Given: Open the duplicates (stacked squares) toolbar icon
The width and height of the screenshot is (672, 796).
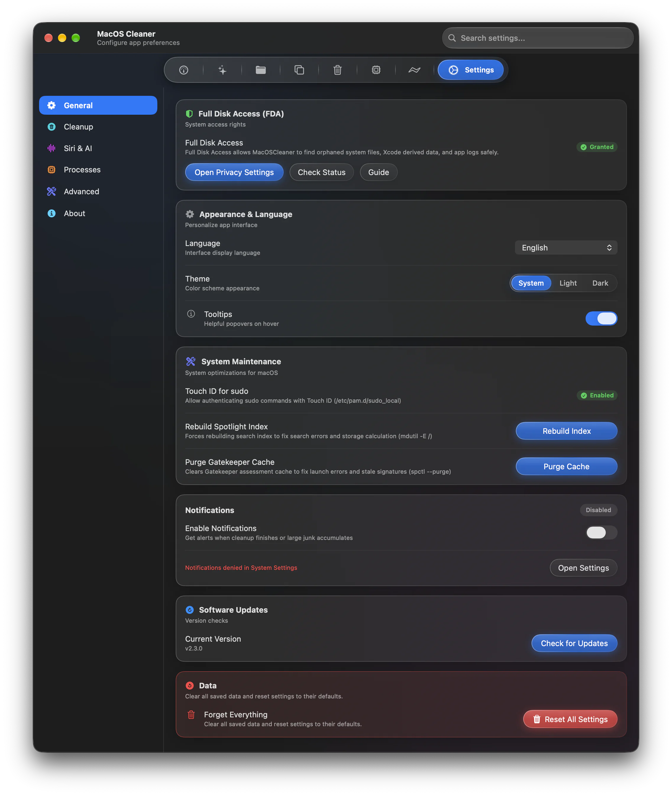Looking at the screenshot, I should (299, 70).
